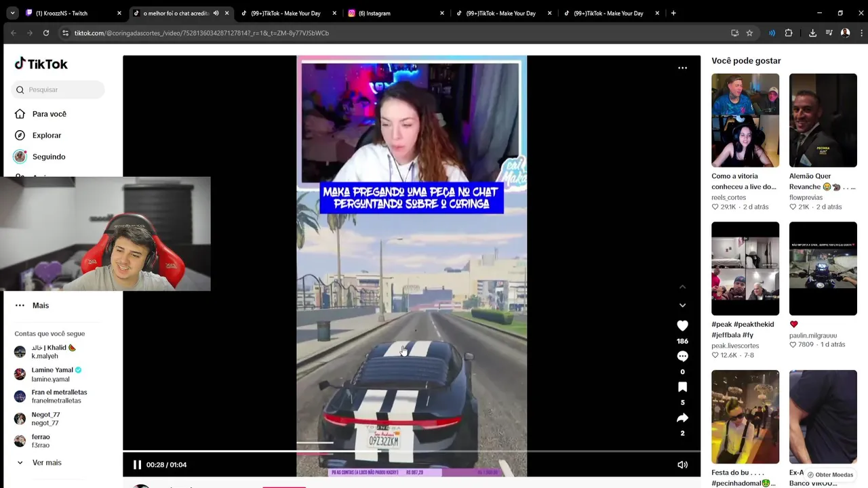Open comments with speech bubble icon

(682, 357)
